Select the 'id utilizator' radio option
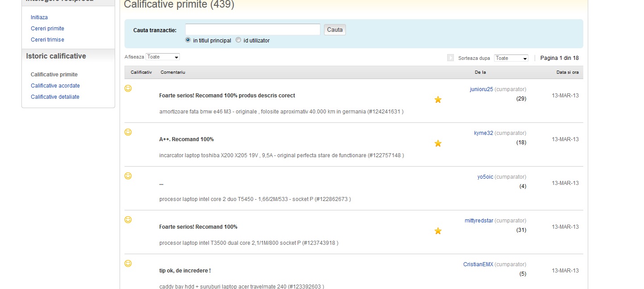644x289 pixels. (x=239, y=40)
